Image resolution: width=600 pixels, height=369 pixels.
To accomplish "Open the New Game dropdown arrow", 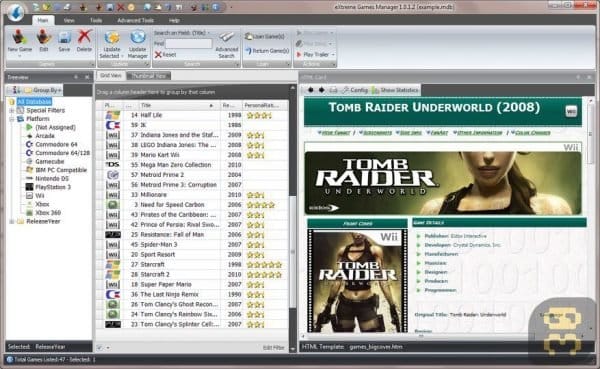I will (20, 56).
